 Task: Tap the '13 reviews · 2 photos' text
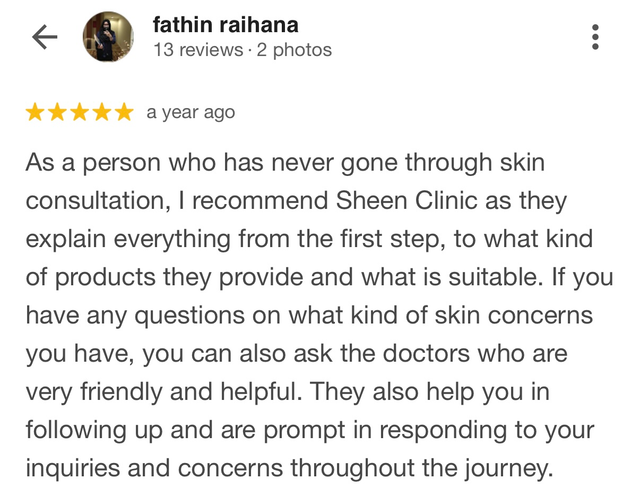[x=242, y=50]
